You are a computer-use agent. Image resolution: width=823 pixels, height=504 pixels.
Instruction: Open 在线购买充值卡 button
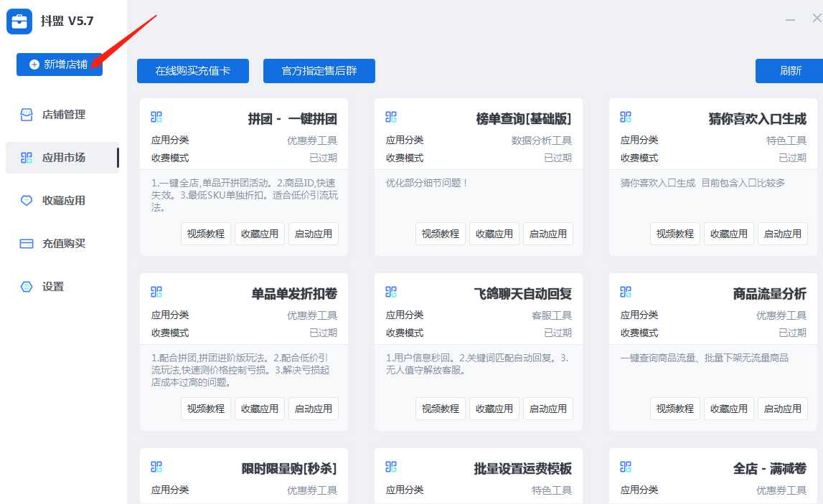[193, 71]
